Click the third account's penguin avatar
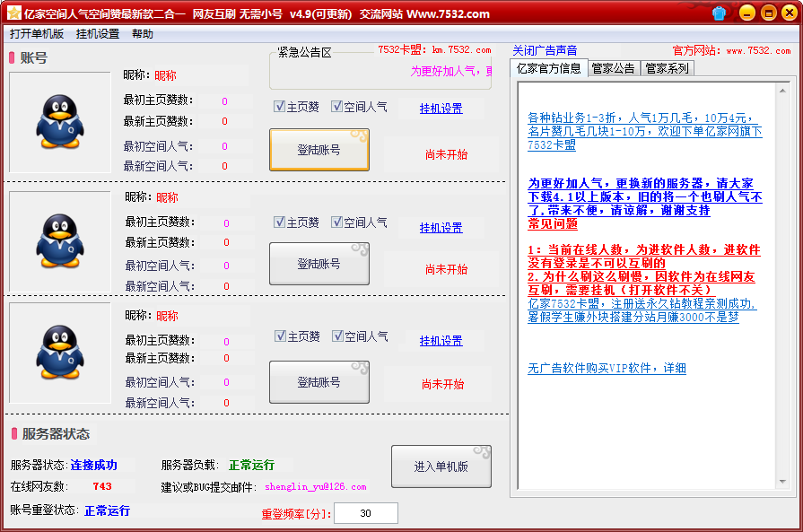 coord(60,353)
